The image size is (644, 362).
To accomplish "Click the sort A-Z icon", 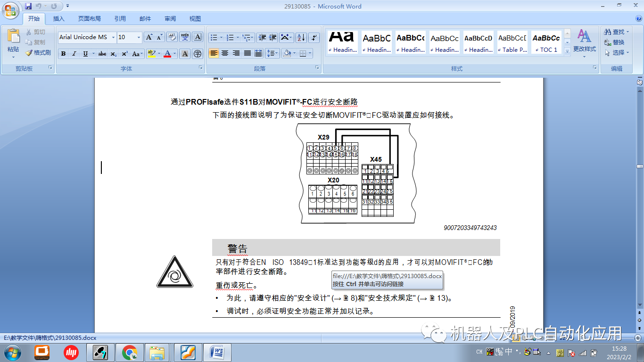I will point(300,38).
